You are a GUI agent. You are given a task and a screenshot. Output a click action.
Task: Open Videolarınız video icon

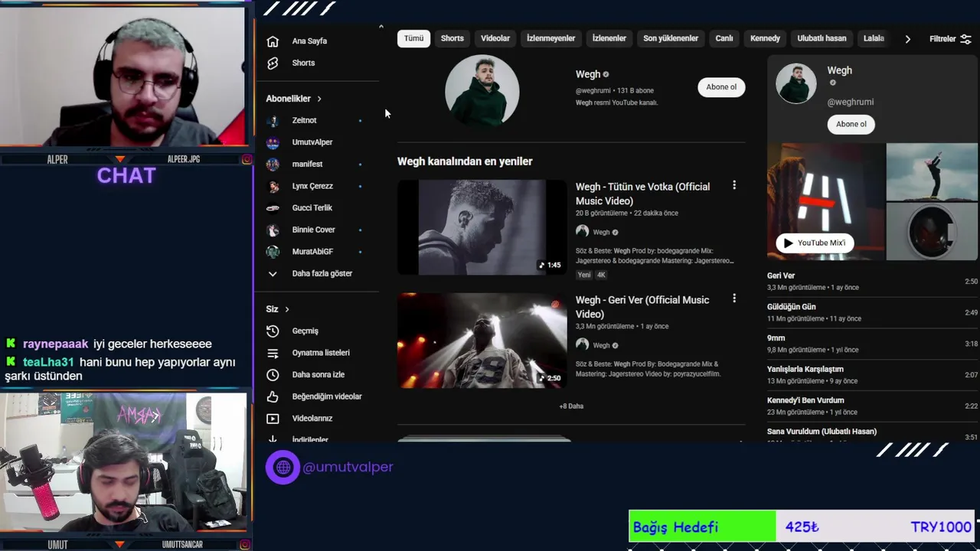(273, 419)
